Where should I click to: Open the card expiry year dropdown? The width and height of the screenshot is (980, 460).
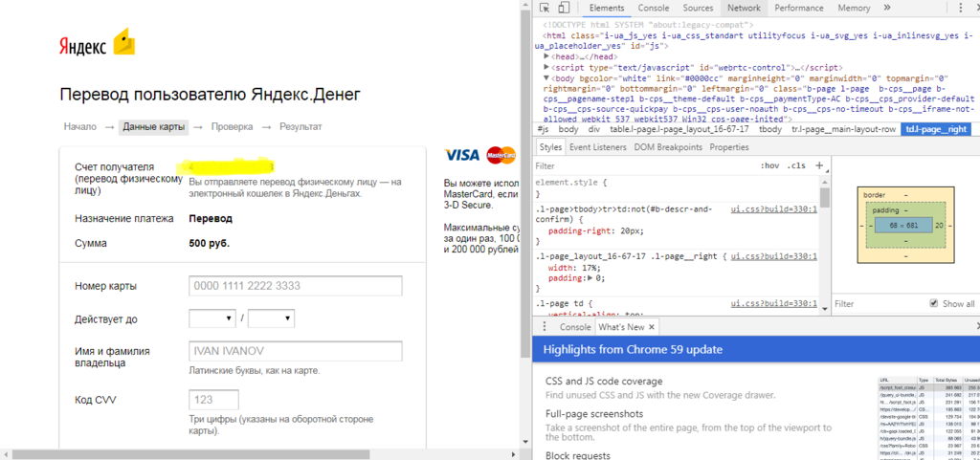coord(271,318)
